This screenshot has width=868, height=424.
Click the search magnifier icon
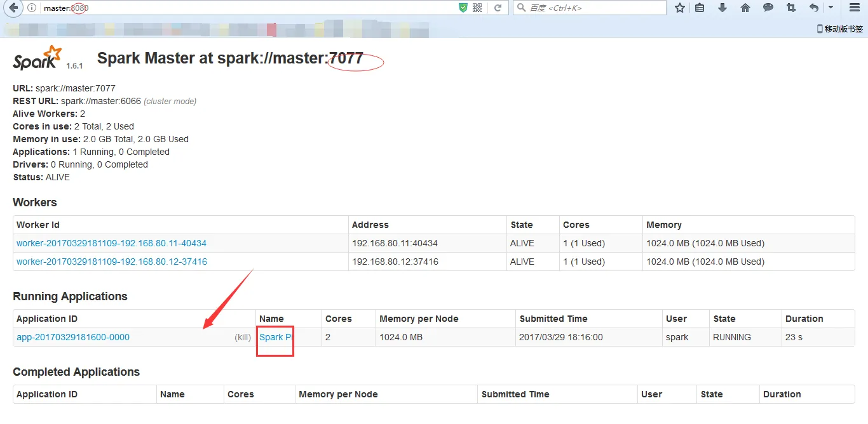[521, 8]
